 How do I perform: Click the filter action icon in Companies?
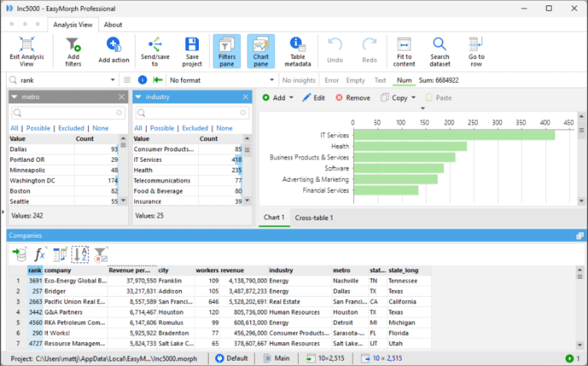tap(101, 254)
